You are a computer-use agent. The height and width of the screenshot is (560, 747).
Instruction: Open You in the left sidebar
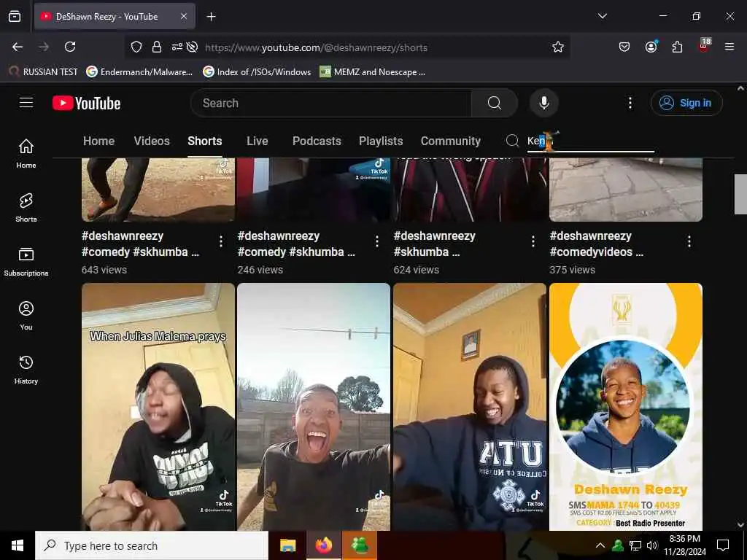coord(26,315)
